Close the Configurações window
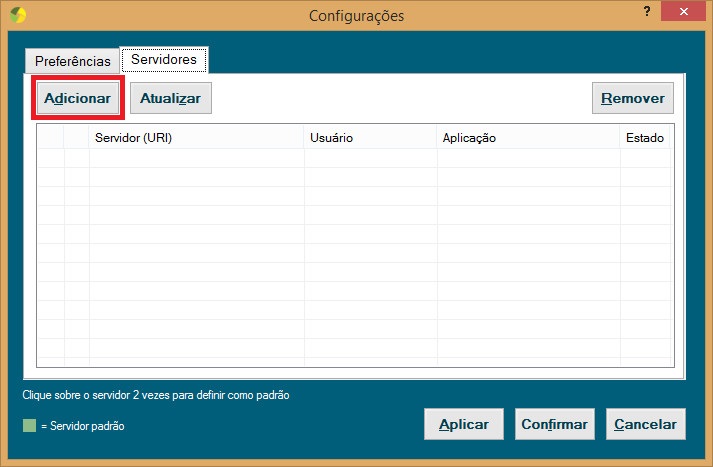The image size is (713, 467). tap(683, 11)
